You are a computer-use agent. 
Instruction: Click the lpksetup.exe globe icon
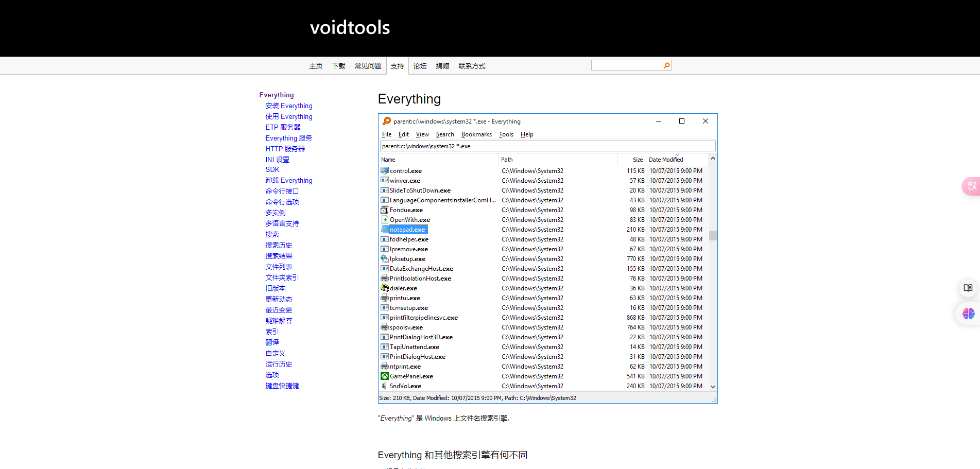(x=384, y=258)
